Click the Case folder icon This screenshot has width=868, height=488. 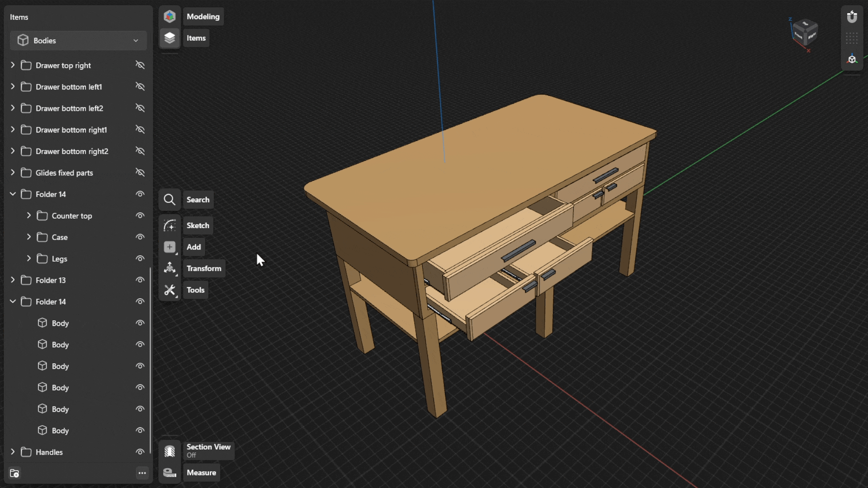point(42,237)
